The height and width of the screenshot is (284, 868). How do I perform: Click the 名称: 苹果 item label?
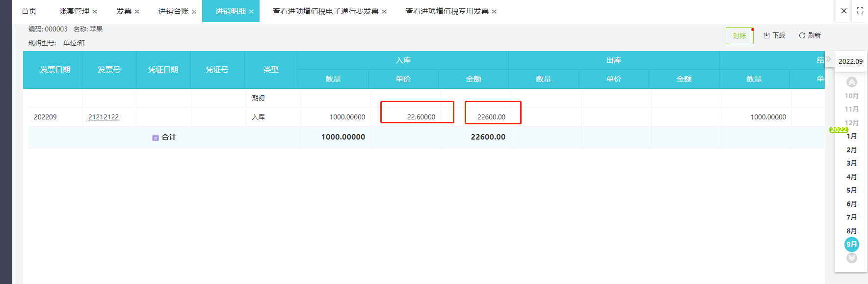[x=88, y=29]
